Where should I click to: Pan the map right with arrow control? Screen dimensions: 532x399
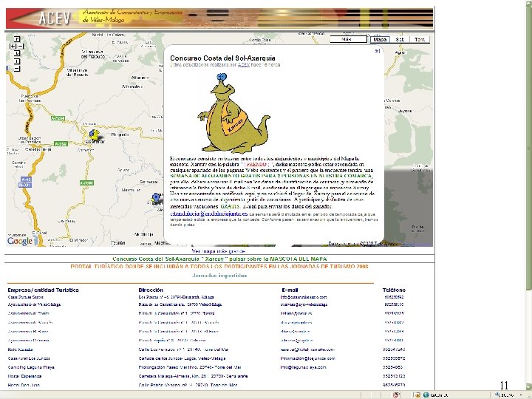[21, 46]
